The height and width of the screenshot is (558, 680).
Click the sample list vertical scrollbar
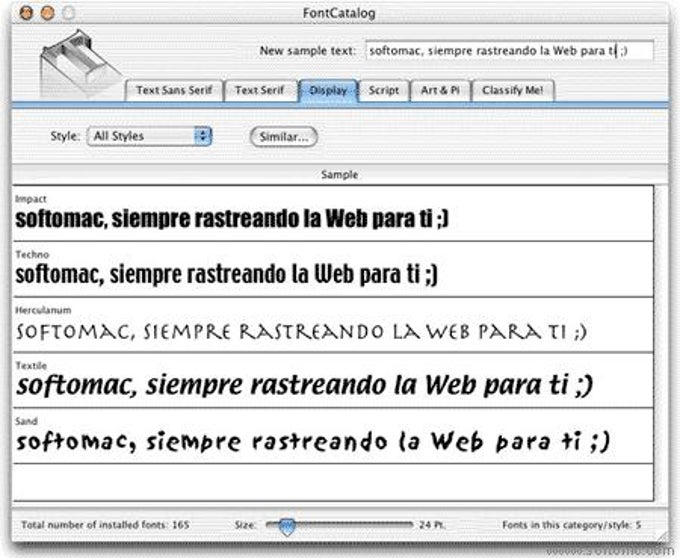pyautogui.click(x=660, y=343)
